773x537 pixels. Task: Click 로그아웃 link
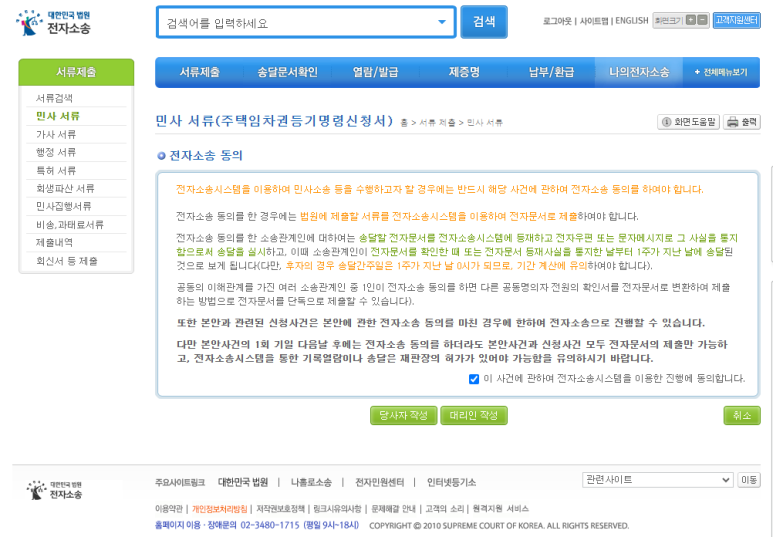(557, 21)
